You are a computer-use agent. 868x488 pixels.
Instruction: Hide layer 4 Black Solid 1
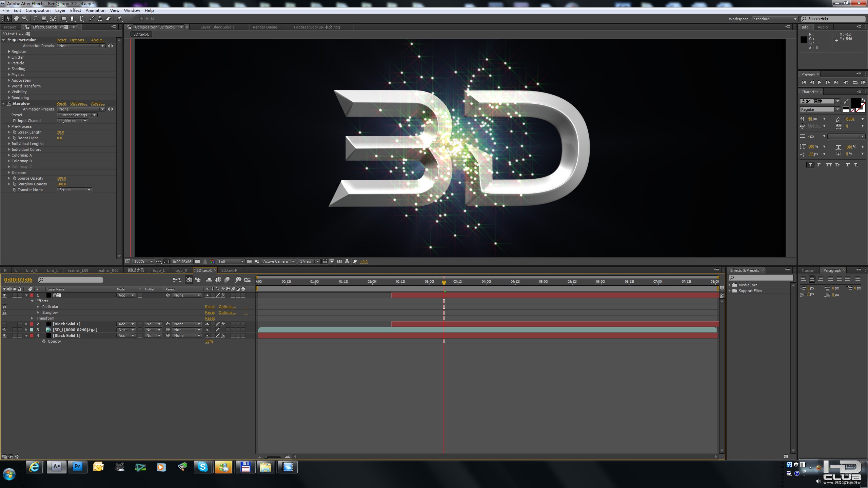coord(4,335)
